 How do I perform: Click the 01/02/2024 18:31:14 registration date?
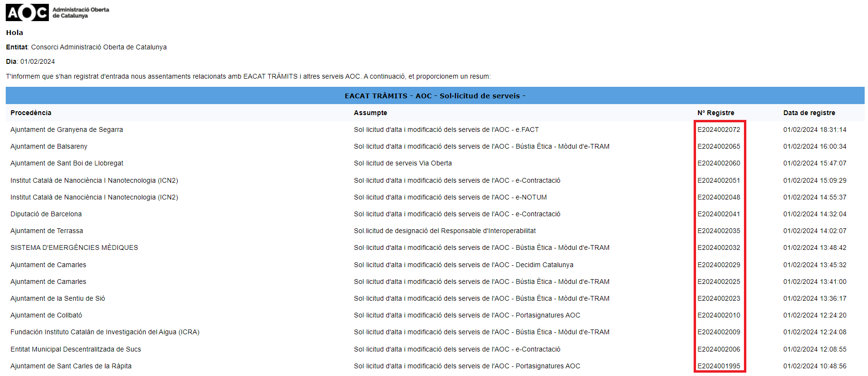pyautogui.click(x=814, y=129)
